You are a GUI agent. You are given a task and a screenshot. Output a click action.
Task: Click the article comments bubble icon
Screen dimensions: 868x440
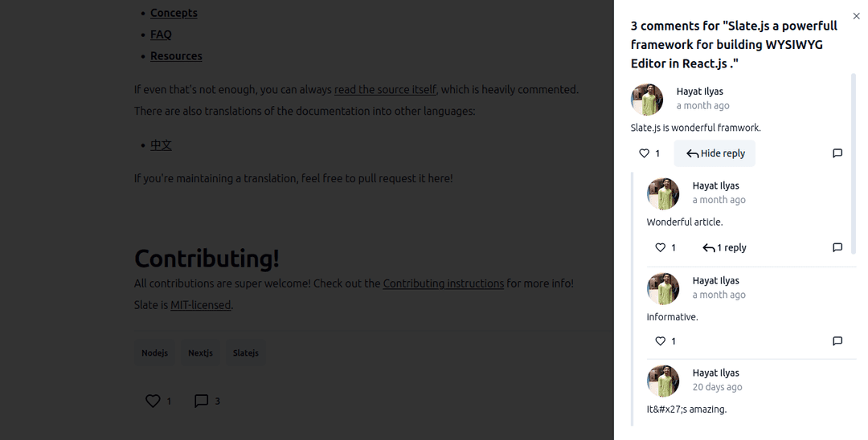click(202, 401)
